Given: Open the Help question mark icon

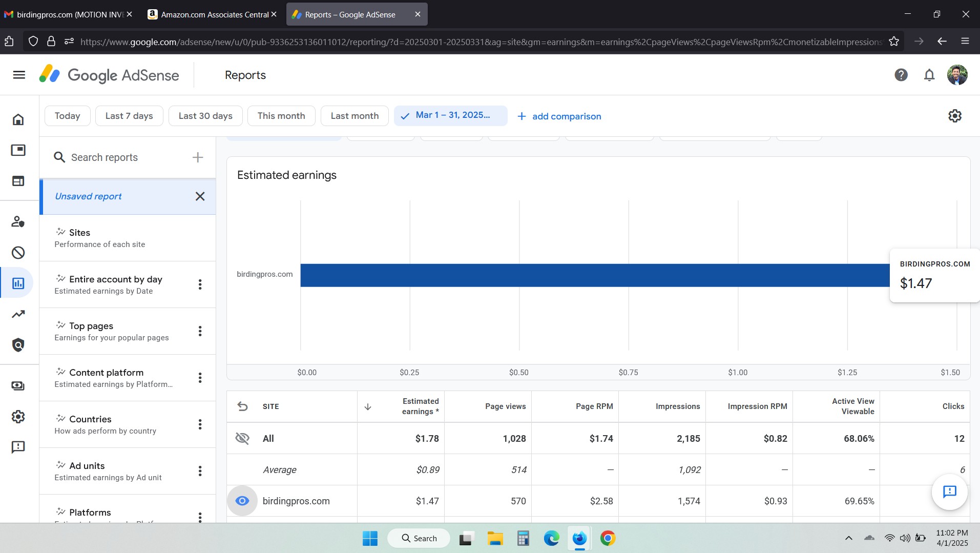Looking at the screenshot, I should [901, 75].
